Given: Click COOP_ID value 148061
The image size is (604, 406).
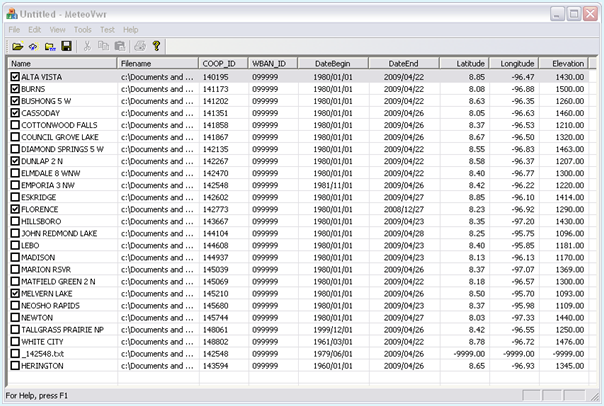Looking at the screenshot, I should [215, 330].
